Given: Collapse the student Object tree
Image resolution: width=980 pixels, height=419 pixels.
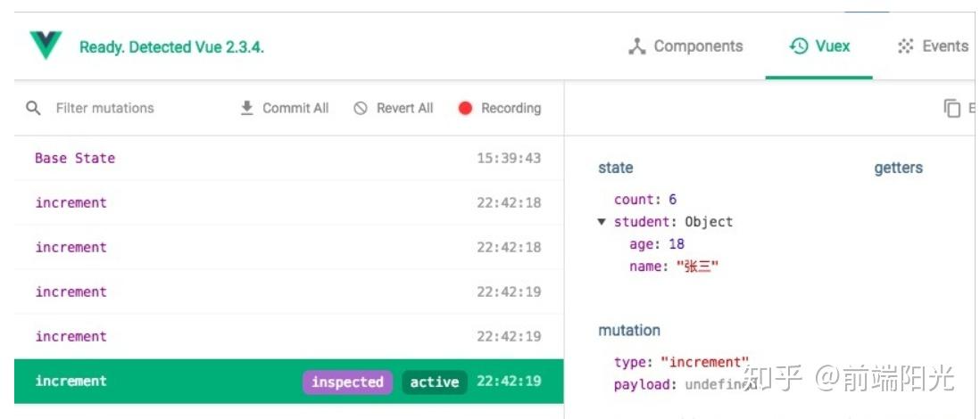Looking at the screenshot, I should coord(602,222).
